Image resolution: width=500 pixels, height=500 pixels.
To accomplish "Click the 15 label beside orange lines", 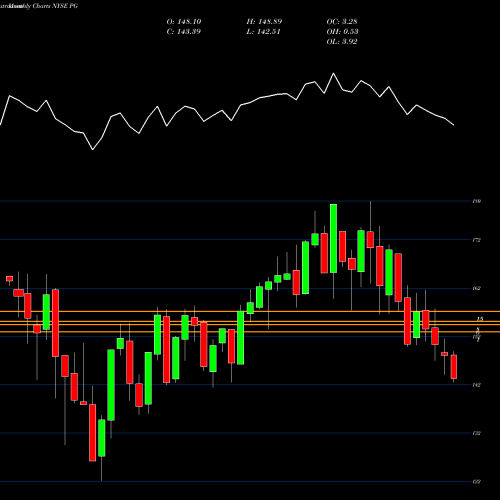I will coord(480,319).
